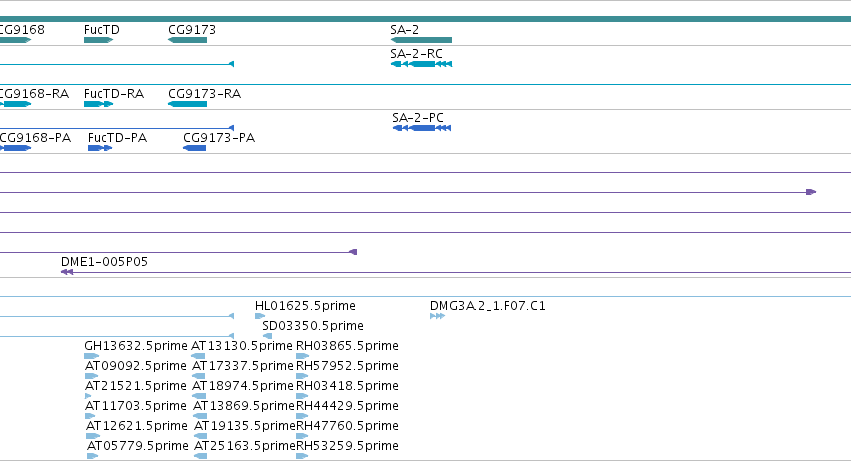Select the SA-2-RC transcript glyph
The height and width of the screenshot is (461, 851).
click(x=421, y=64)
